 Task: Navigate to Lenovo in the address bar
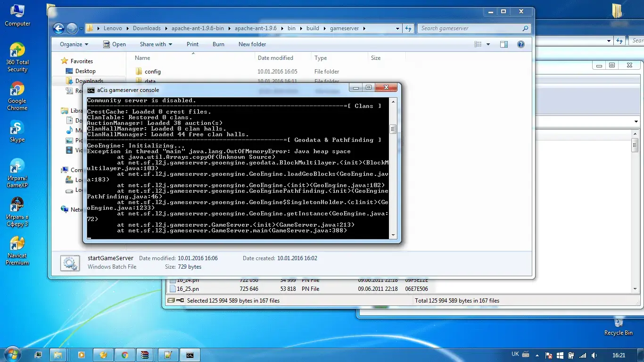113,28
